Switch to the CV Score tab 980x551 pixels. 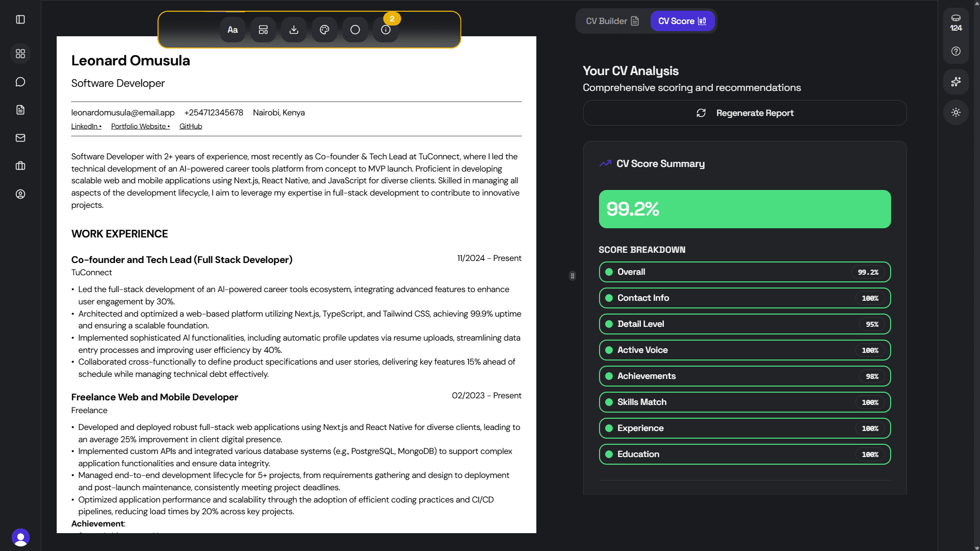(682, 21)
